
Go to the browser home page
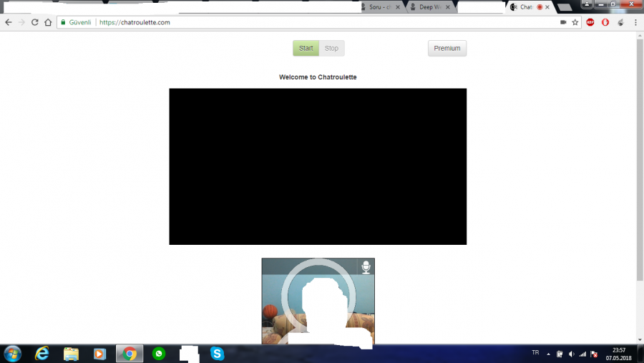[48, 22]
